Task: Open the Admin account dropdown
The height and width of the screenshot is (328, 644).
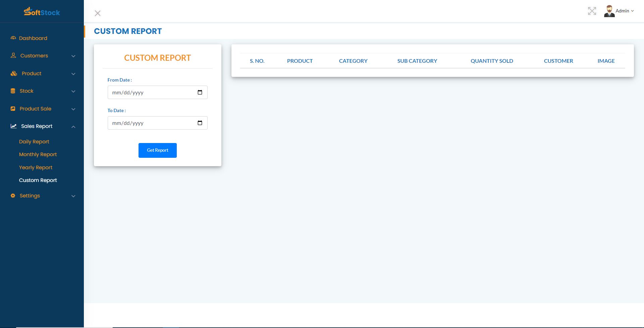Action: pos(625,11)
